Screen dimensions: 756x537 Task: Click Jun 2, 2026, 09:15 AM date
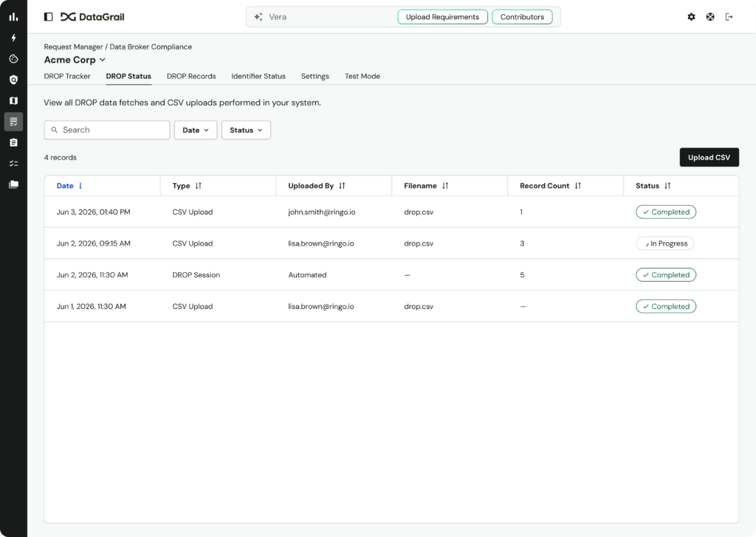[x=94, y=243]
